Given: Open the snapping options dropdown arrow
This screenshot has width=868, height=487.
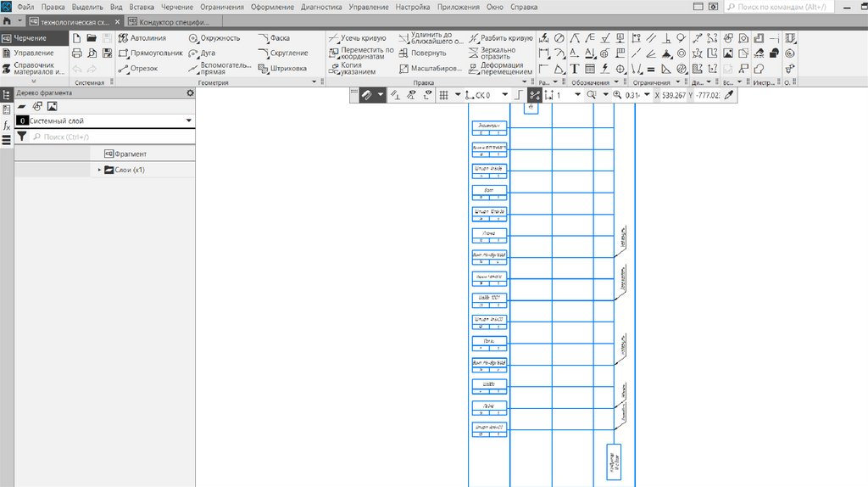Looking at the screenshot, I should 381,95.
